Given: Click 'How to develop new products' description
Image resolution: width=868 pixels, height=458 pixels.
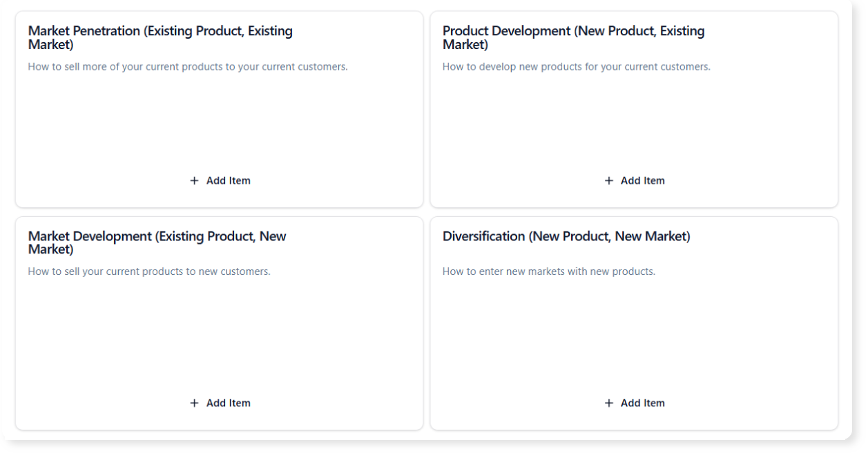Looking at the screenshot, I should pyautogui.click(x=577, y=67).
